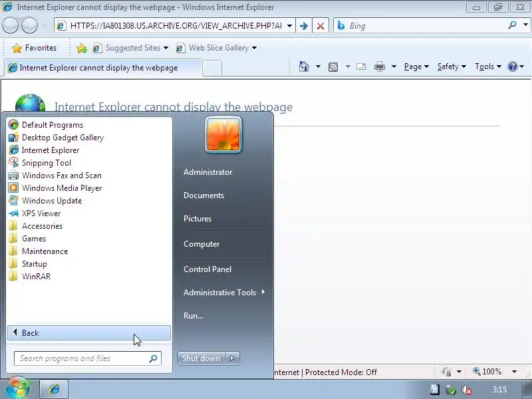Image resolution: width=532 pixels, height=399 pixels.
Task: Open the Tools menu
Action: [488, 66]
